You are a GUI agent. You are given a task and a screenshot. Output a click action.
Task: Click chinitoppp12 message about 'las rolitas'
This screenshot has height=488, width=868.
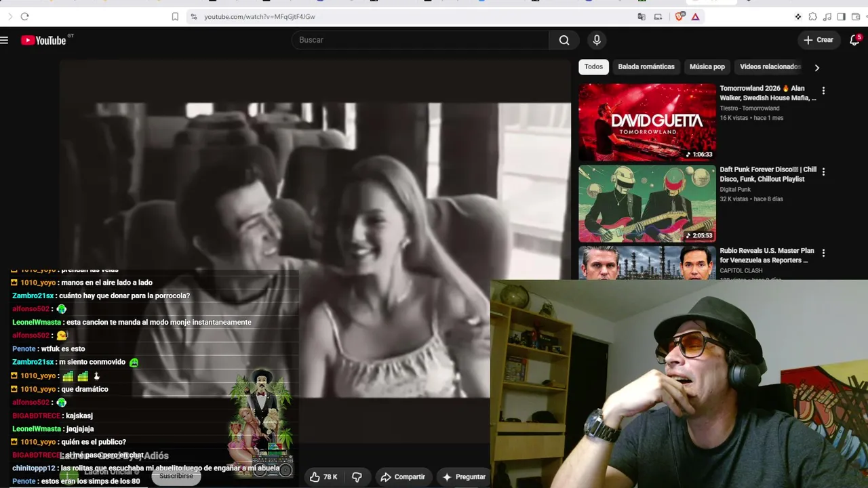pyautogui.click(x=170, y=468)
